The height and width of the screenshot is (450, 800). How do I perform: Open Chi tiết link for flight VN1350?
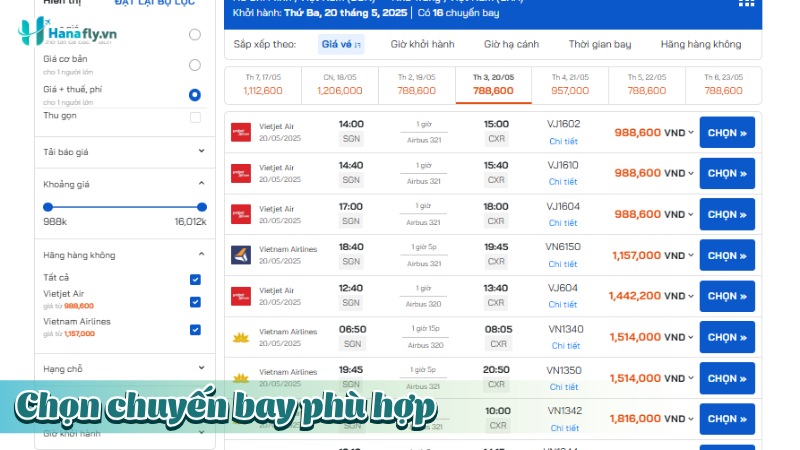coord(564,387)
